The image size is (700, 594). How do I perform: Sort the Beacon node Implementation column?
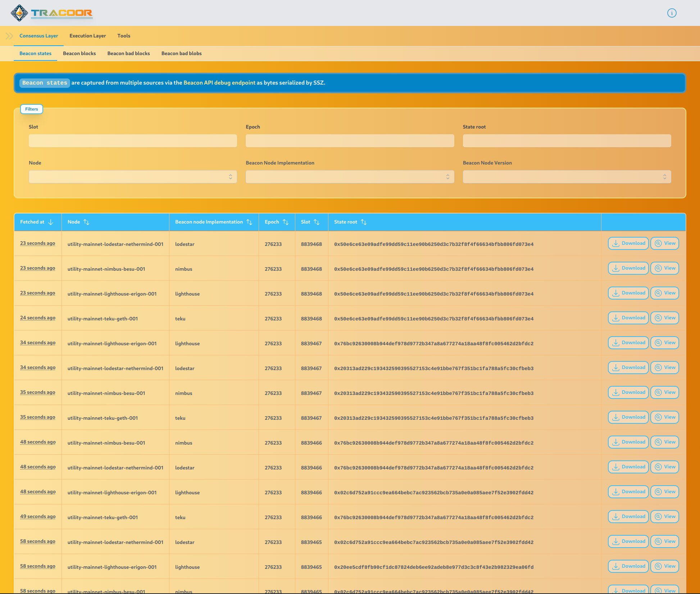(x=250, y=222)
